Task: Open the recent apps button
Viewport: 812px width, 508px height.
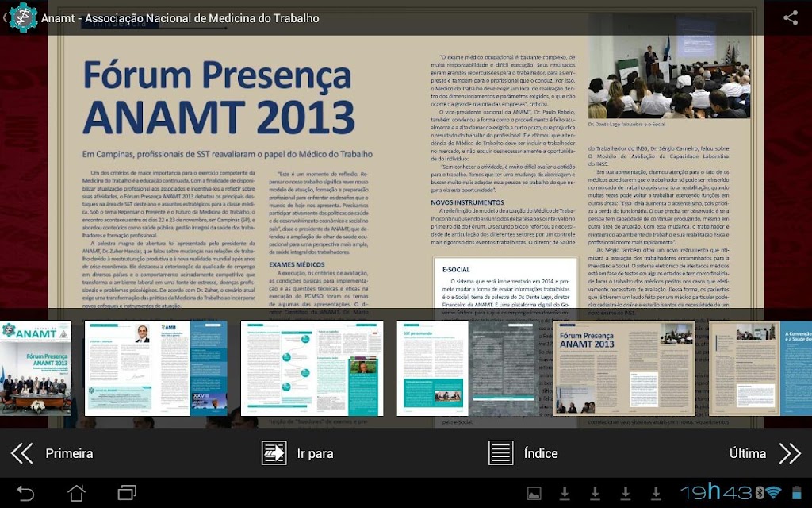Action: tap(127, 492)
